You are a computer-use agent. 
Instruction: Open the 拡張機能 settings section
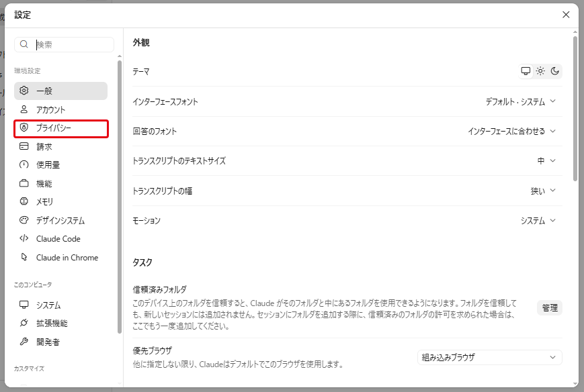60,323
